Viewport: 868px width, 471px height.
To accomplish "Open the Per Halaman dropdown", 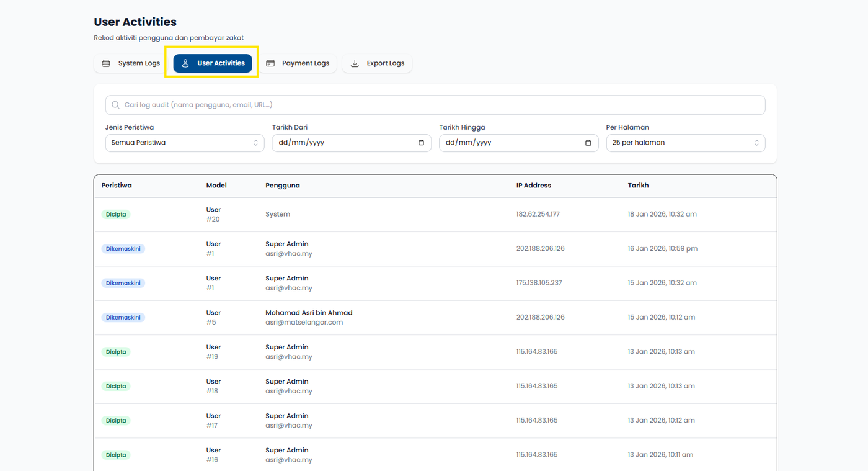I will tap(685, 143).
